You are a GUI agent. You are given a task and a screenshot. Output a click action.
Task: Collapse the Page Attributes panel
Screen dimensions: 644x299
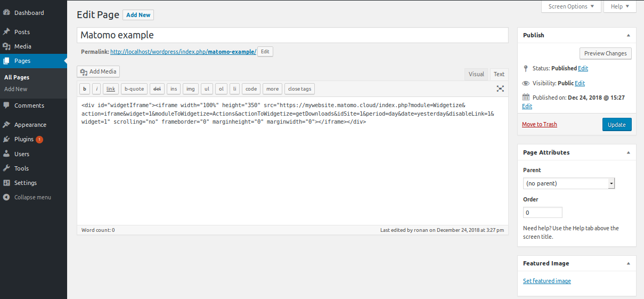click(x=628, y=152)
